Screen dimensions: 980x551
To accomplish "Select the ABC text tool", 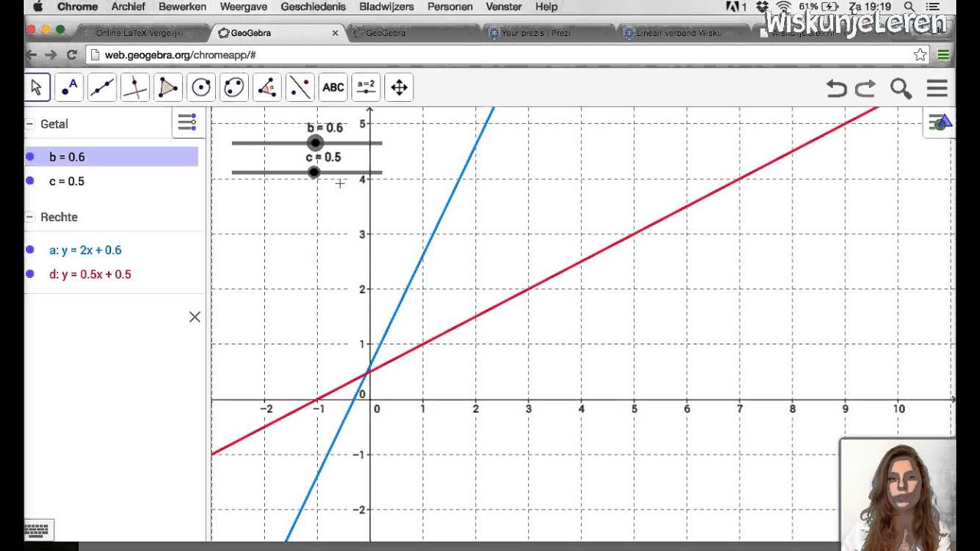I will (333, 87).
